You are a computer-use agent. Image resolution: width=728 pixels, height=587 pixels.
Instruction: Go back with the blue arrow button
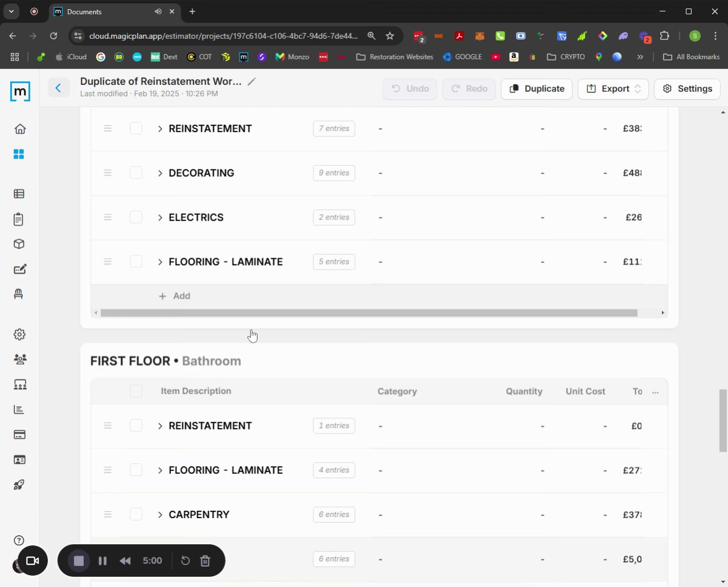pos(58,88)
